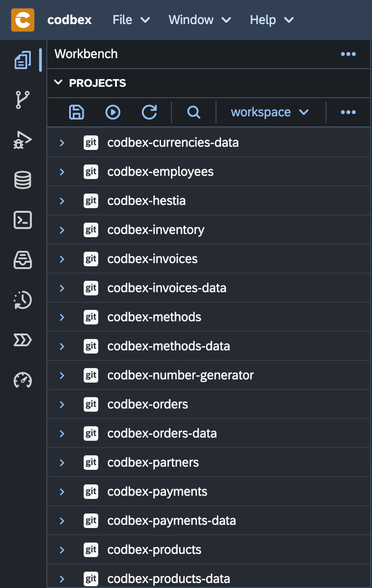Image resolution: width=372 pixels, height=588 pixels.
Task: Open the Operations inbox tray icon
Action: click(23, 260)
